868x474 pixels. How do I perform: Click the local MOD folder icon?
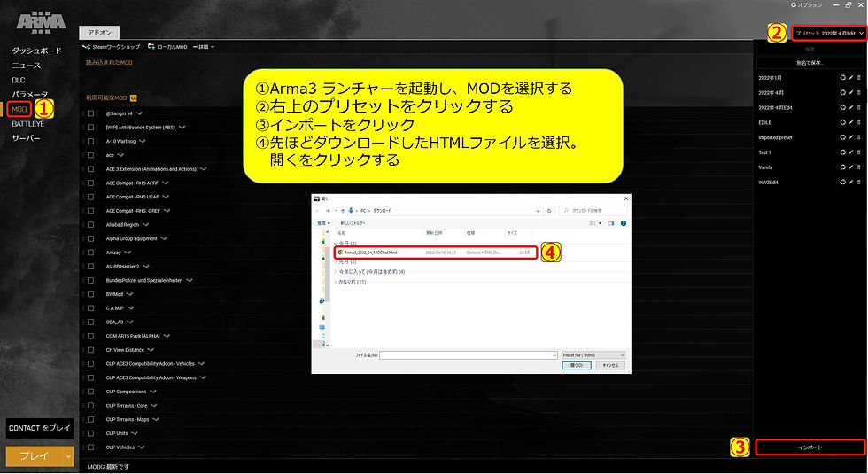[151, 47]
